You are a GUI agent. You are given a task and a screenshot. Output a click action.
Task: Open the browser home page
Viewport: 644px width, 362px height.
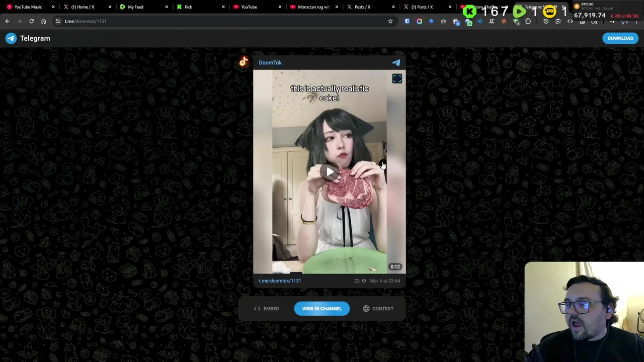43,21
